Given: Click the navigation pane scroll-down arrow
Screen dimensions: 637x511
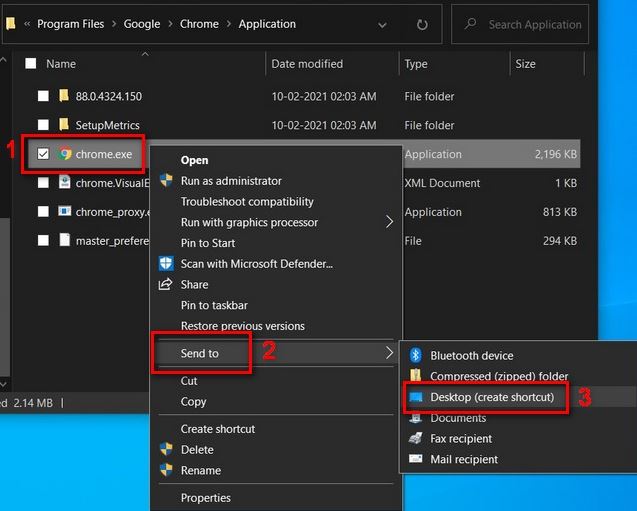Looking at the screenshot, I should [x=3, y=384].
